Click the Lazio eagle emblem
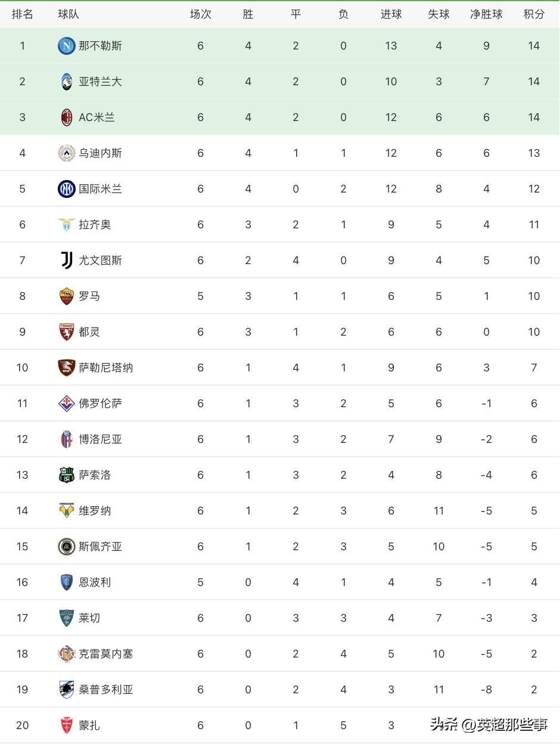Screen dimensions: 560x744 tap(67, 225)
